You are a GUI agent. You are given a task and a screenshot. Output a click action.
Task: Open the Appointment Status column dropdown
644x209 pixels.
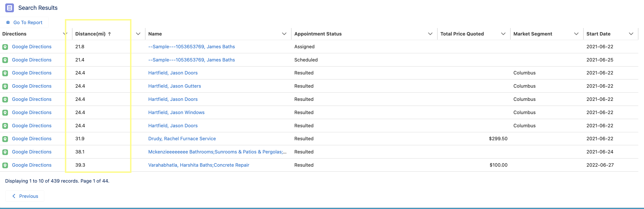[430, 34]
